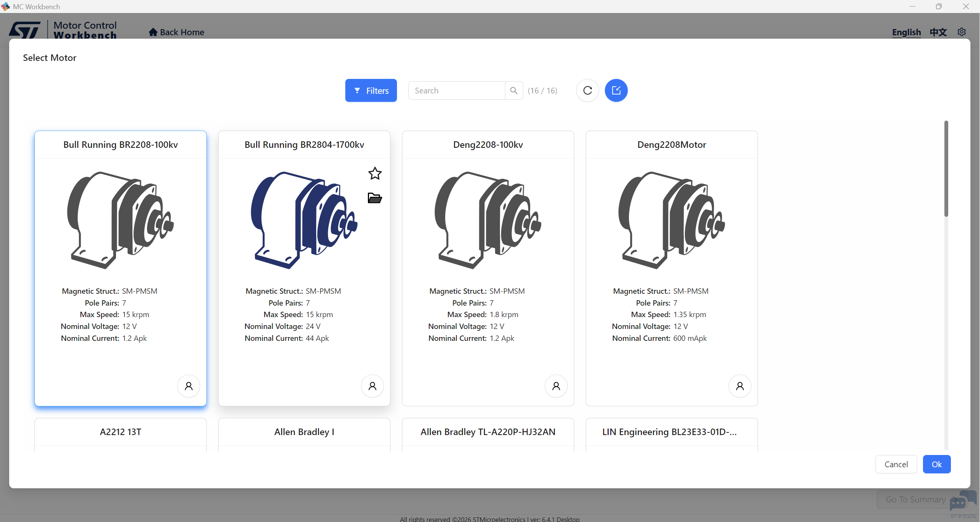Image resolution: width=980 pixels, height=522 pixels.
Task: Minimize the MC Workbench window
Action: (x=912, y=7)
